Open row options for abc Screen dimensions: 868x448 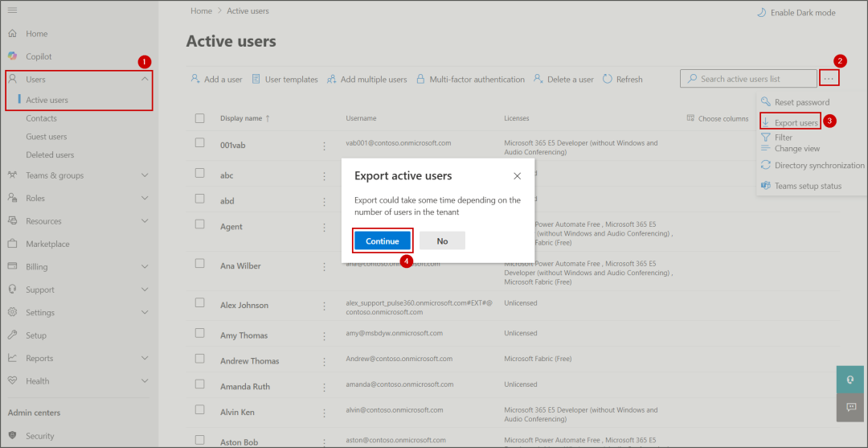pyautogui.click(x=325, y=175)
